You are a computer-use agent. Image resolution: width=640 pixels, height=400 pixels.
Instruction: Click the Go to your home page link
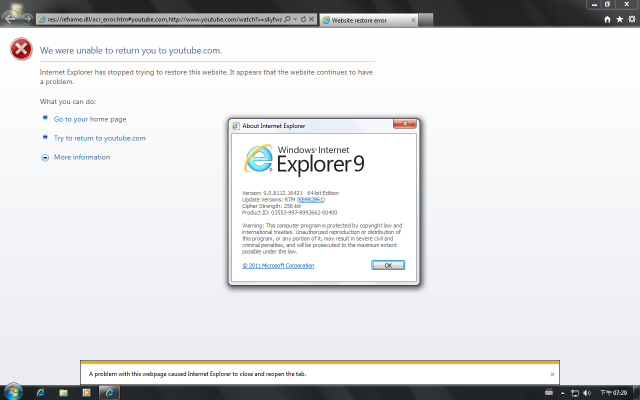pyautogui.click(x=90, y=119)
